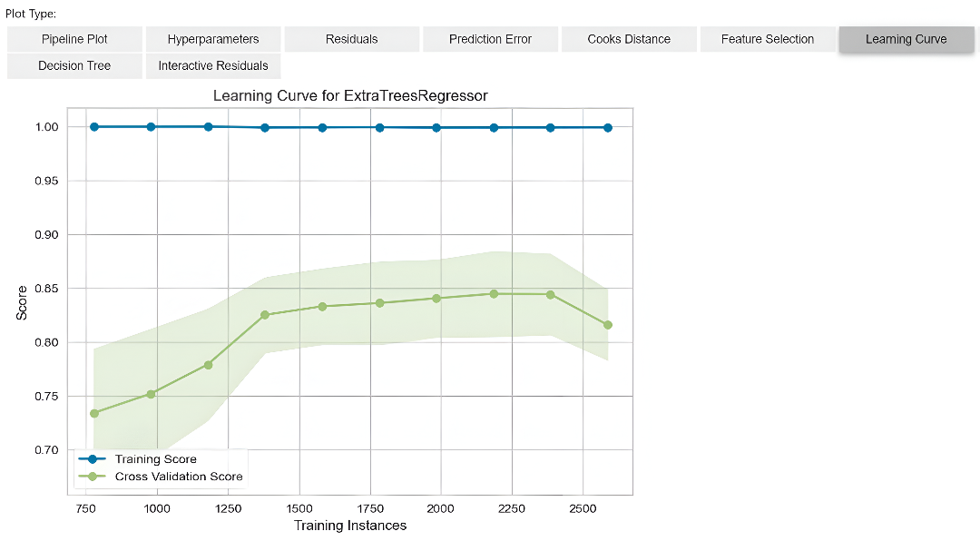
Task: Click the Training Score legend text
Action: (155, 459)
